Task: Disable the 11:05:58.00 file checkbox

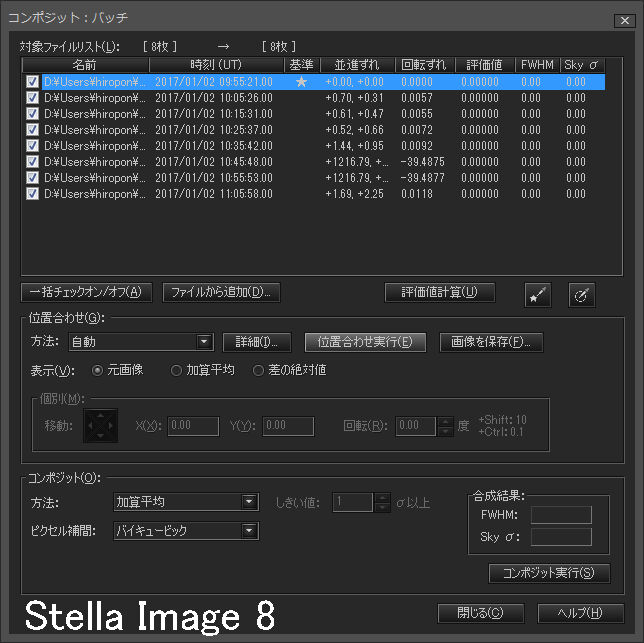Action: coord(32,194)
